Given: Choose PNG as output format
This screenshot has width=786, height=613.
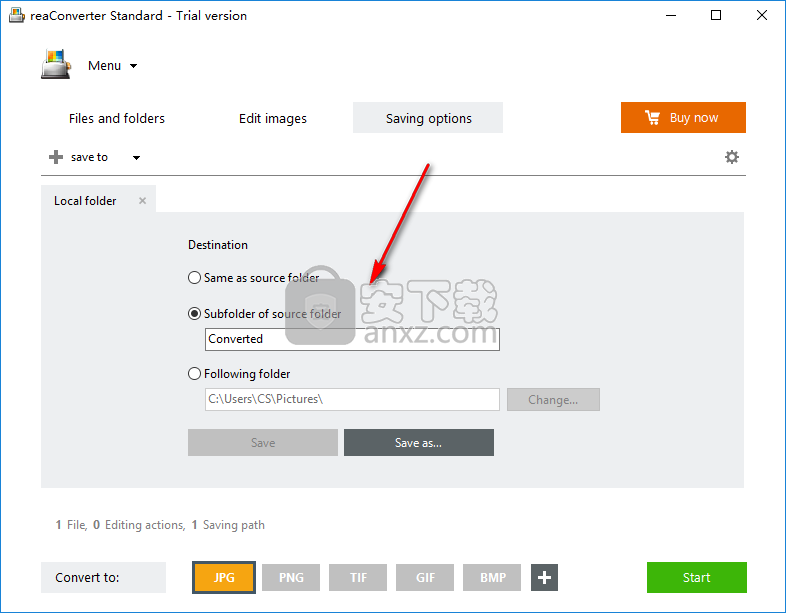Looking at the screenshot, I should tap(291, 577).
